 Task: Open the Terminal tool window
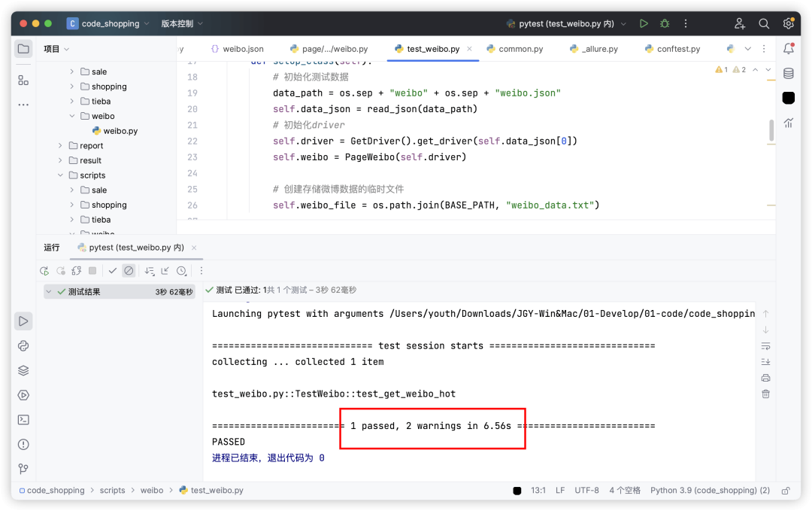coord(23,420)
